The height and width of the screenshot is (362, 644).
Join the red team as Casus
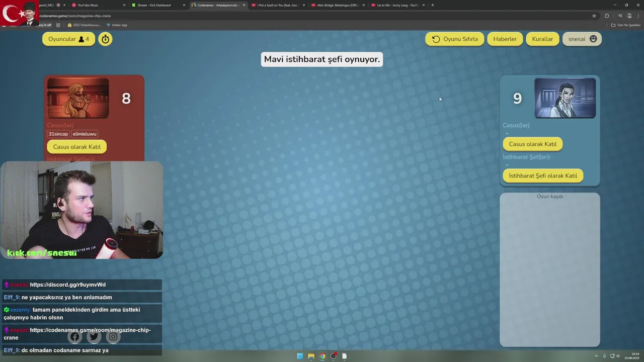click(x=77, y=147)
